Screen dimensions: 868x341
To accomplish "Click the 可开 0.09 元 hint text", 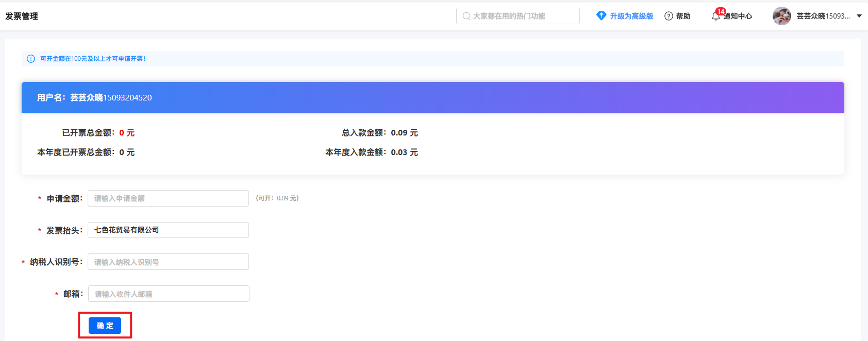I will (x=277, y=198).
